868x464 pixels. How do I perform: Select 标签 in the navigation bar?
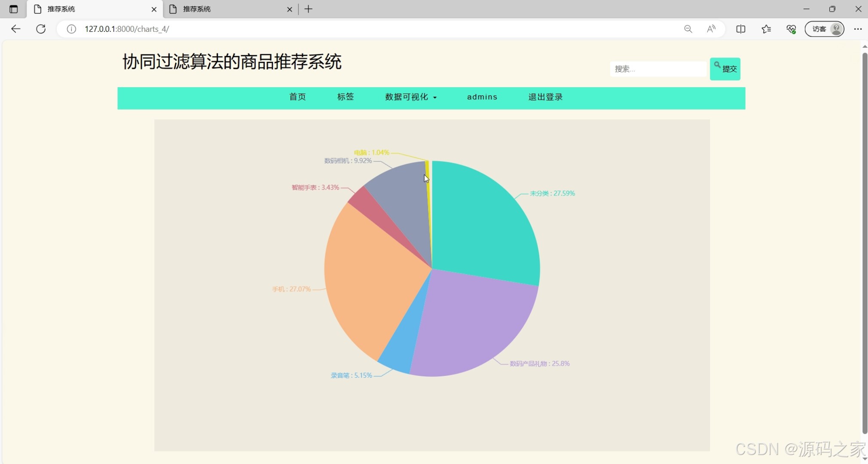pos(345,97)
